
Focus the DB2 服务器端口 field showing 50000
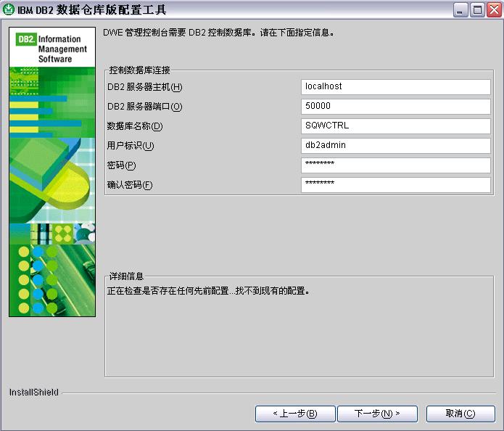coord(396,107)
